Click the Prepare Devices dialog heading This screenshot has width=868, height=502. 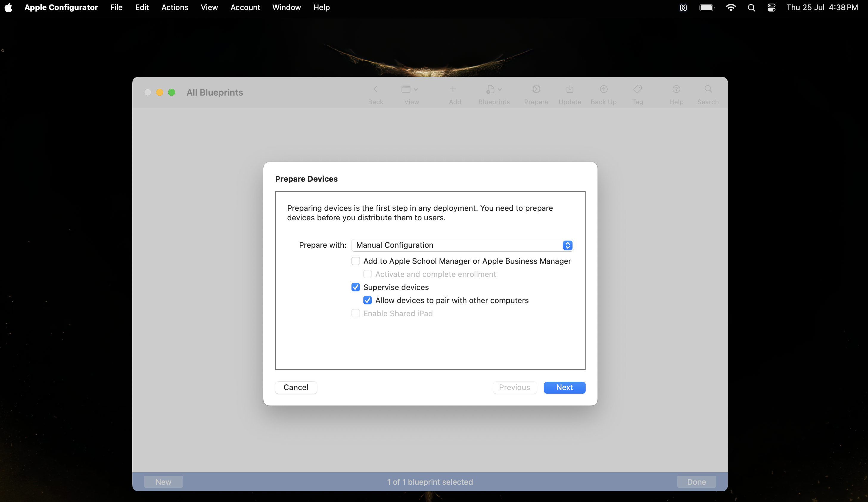pyautogui.click(x=306, y=179)
